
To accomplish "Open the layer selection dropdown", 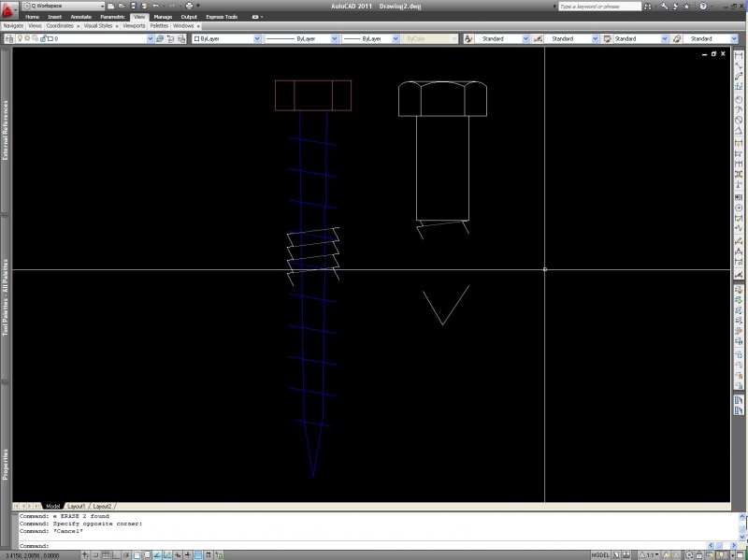I will point(151,38).
